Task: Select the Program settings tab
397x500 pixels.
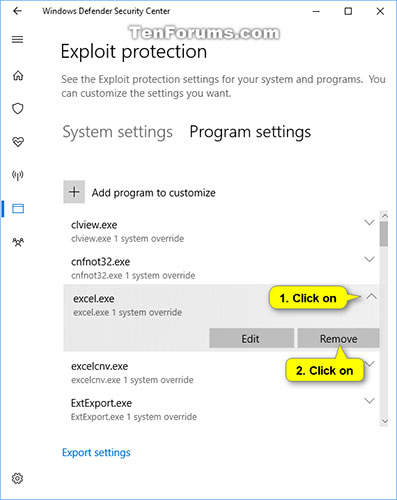Action: pyautogui.click(x=250, y=132)
